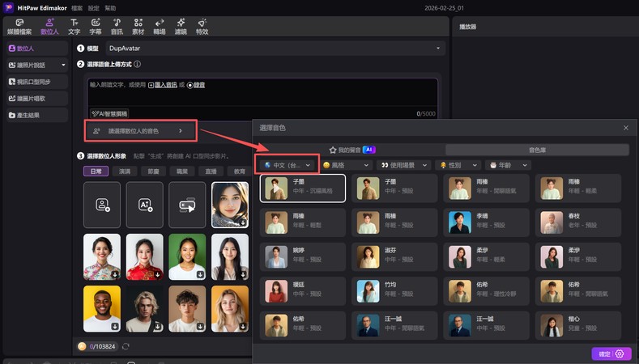Click the upload custom avatar icon tile
The image size is (639, 364).
(102, 205)
